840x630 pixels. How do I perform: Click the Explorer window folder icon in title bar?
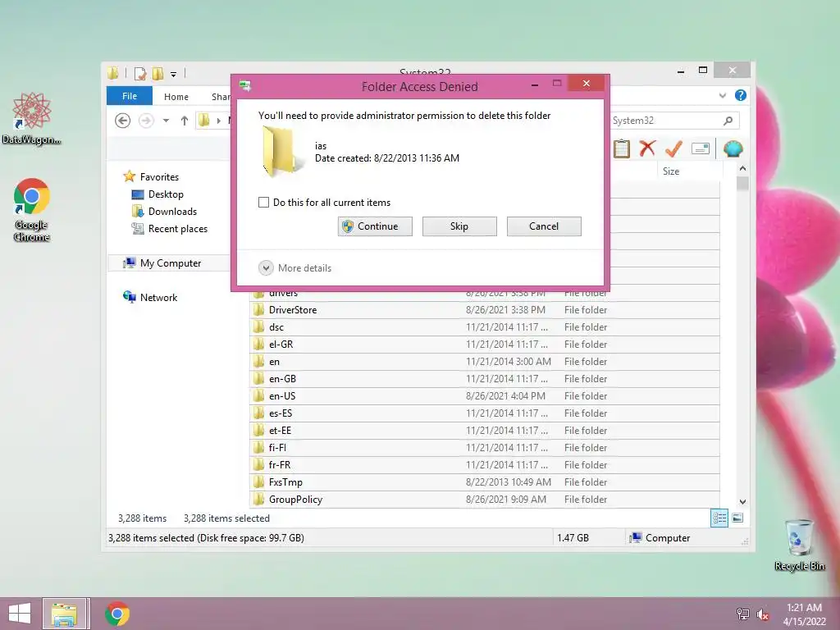click(112, 73)
